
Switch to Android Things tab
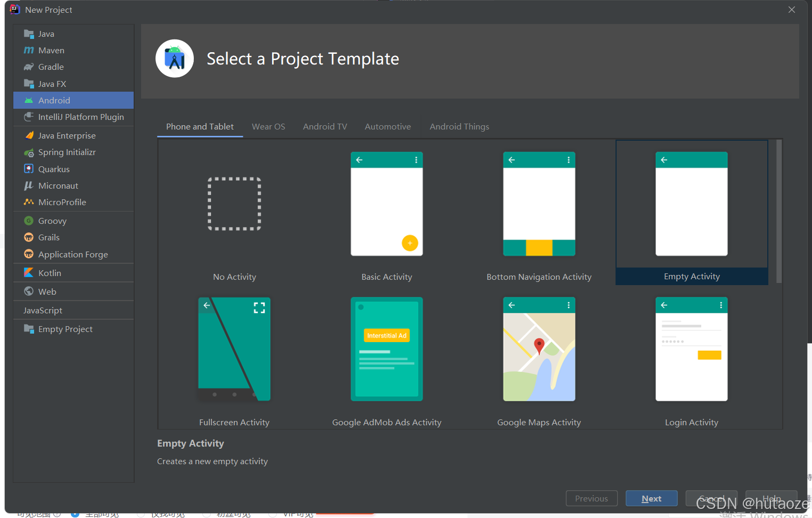pyautogui.click(x=460, y=127)
